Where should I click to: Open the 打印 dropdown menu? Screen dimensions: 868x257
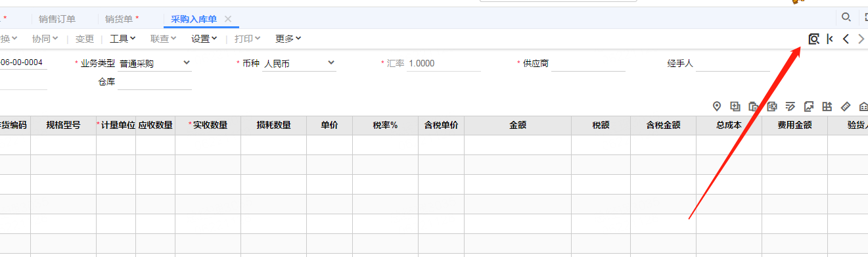tap(248, 39)
